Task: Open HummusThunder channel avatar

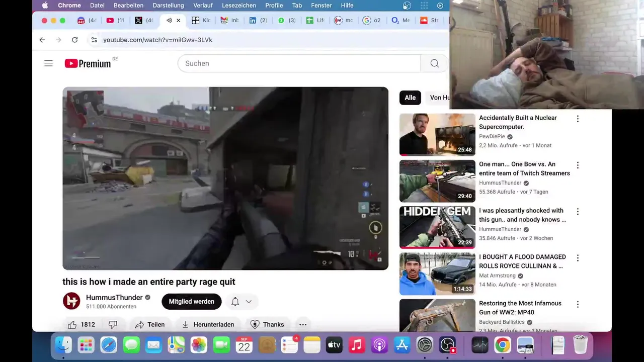Action: pyautogui.click(x=71, y=301)
